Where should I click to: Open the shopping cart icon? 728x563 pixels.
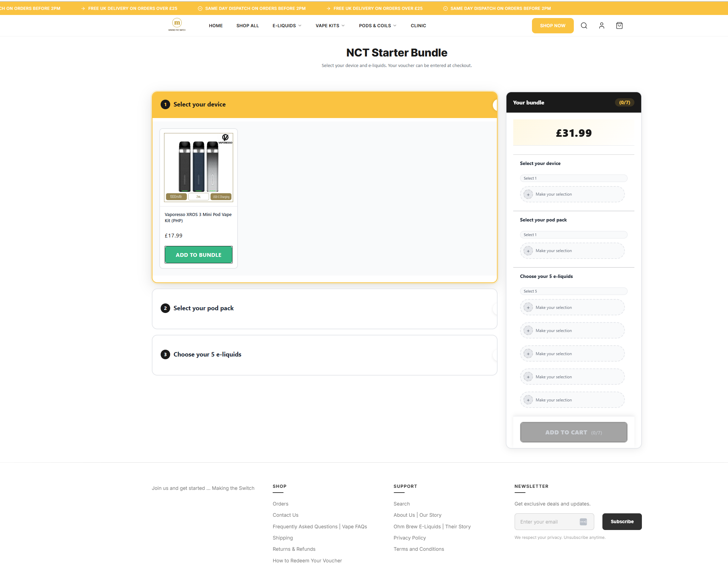pos(619,26)
